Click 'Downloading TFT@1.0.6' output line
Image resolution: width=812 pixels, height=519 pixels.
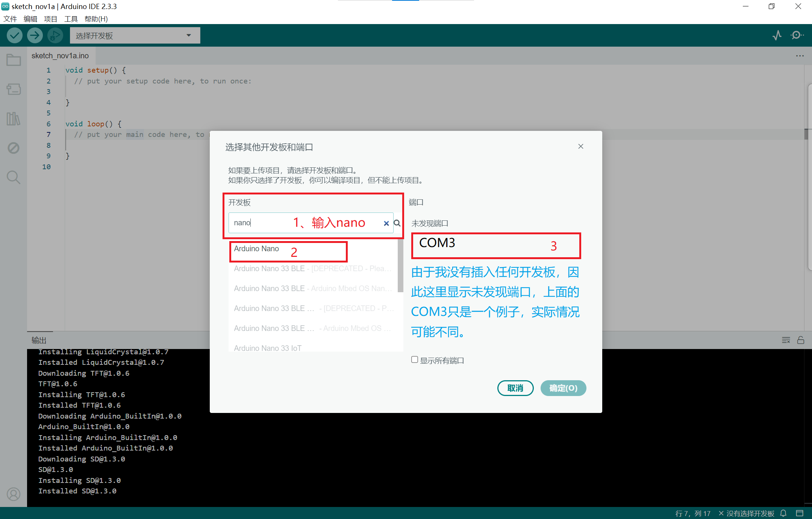[x=84, y=373]
